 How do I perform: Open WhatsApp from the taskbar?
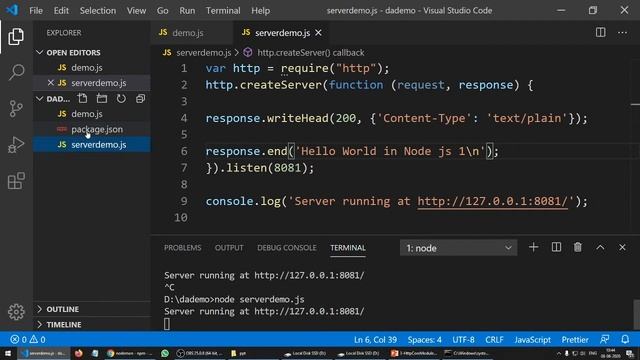(x=165, y=353)
